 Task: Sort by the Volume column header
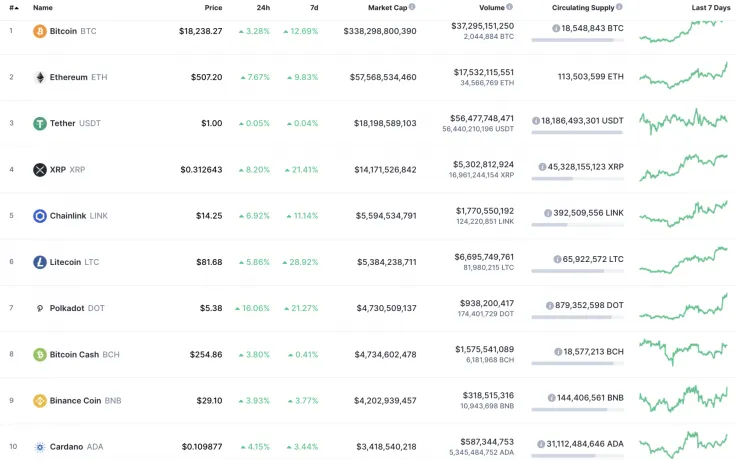pyautogui.click(x=491, y=8)
